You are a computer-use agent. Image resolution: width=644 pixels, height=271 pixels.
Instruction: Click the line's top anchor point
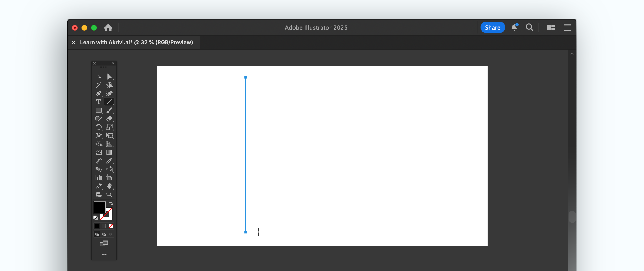coord(245,77)
